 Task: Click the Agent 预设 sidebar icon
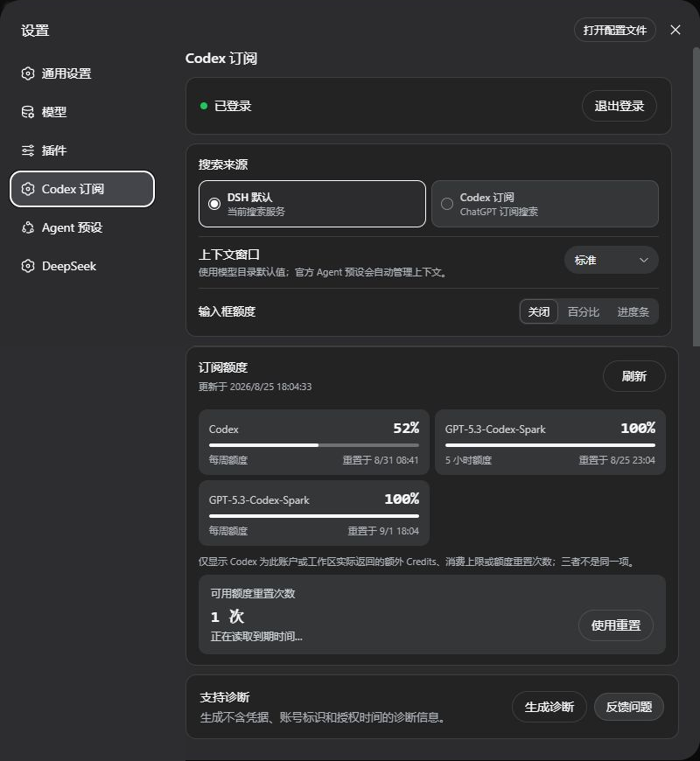coord(28,227)
